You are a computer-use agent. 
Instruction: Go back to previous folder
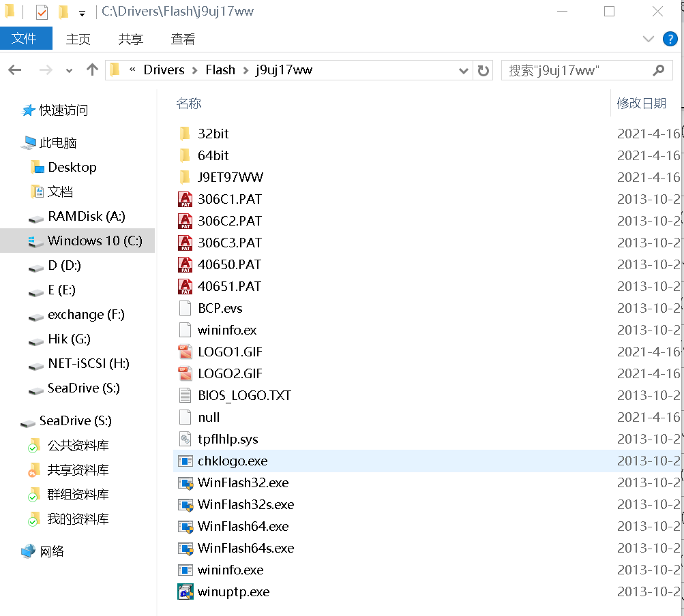tap(15, 70)
